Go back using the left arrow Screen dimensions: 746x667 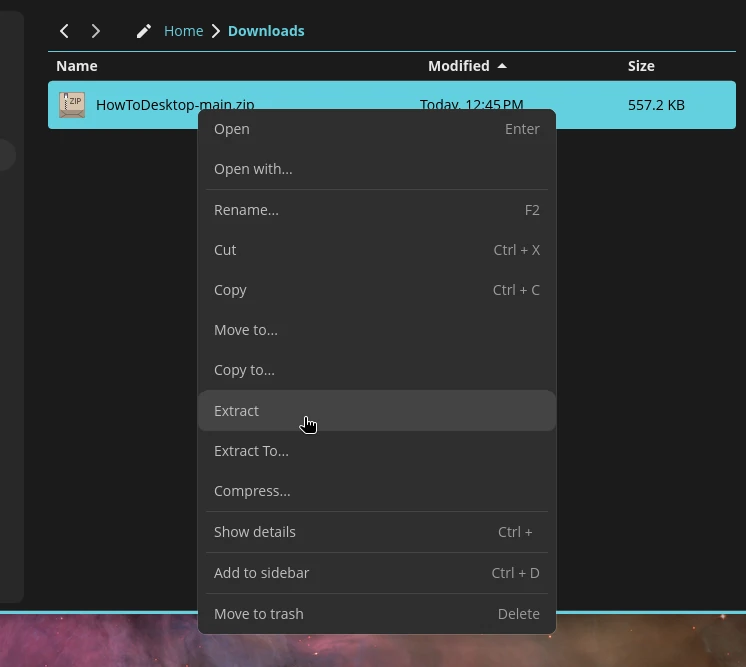(x=64, y=31)
